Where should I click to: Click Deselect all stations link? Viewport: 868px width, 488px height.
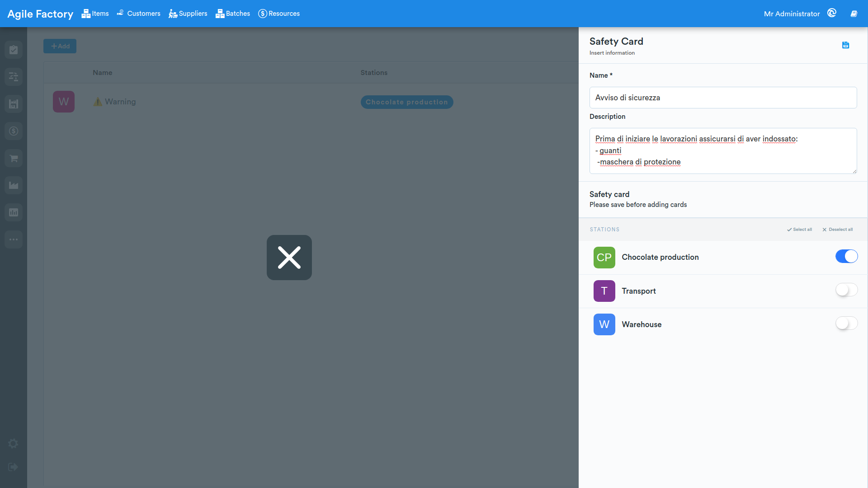coord(837,230)
